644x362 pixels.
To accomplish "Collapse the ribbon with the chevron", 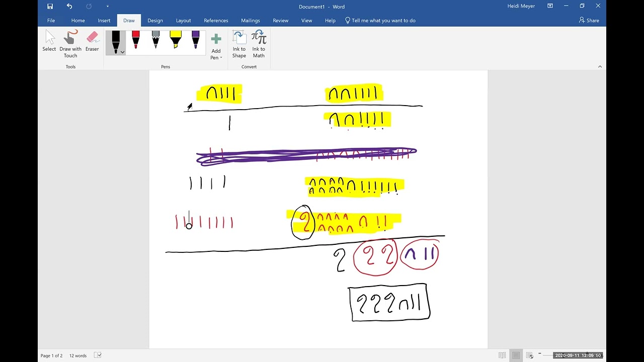I will [600, 67].
